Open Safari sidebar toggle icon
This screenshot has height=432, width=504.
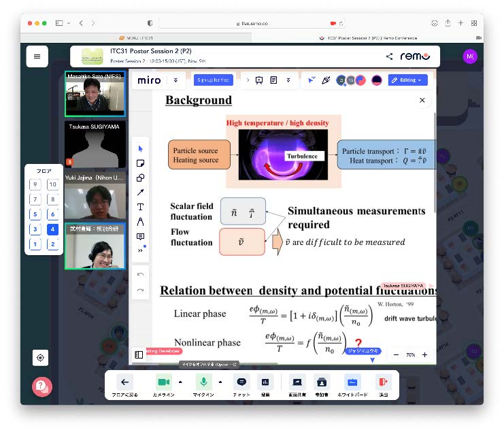(x=59, y=23)
